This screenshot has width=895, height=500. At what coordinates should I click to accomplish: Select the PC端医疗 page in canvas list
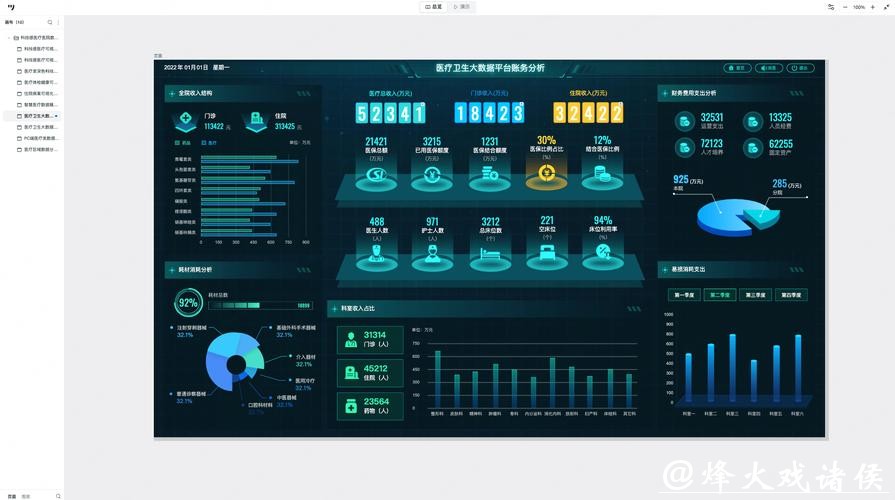click(40, 138)
